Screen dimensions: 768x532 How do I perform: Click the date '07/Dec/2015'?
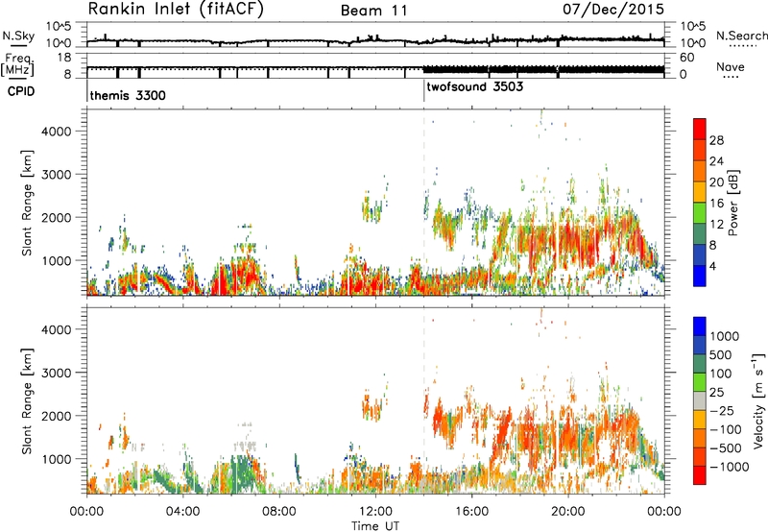coord(613,10)
